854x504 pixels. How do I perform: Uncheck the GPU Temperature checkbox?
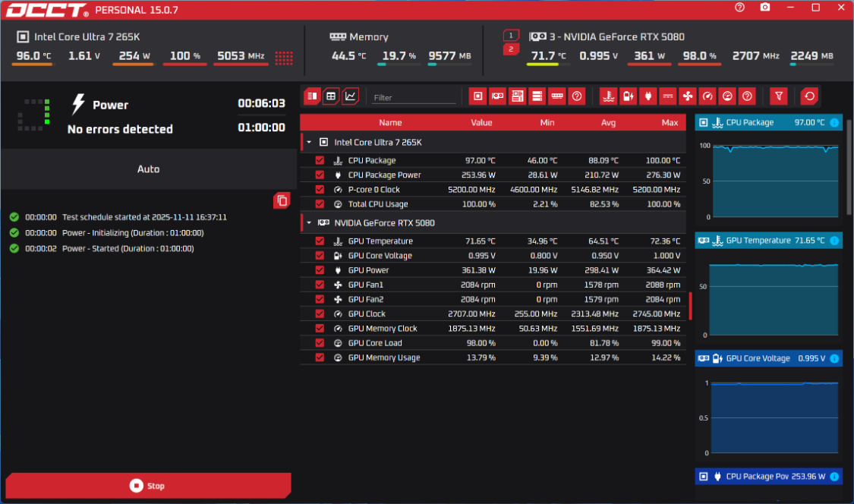click(320, 241)
